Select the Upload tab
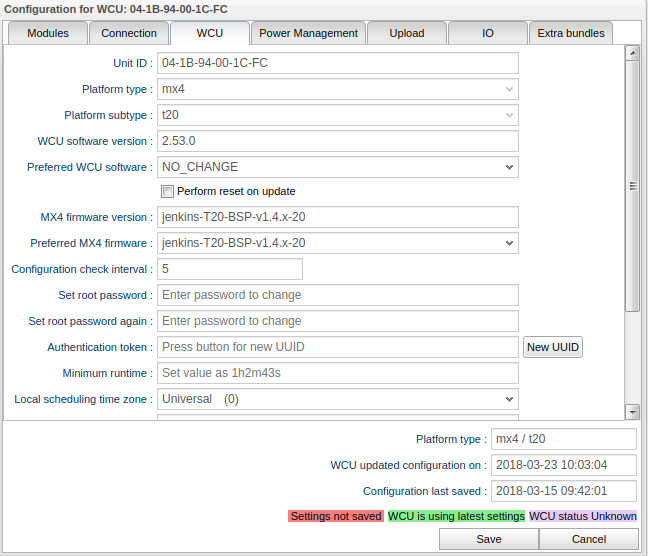The image size is (648, 556). (406, 33)
